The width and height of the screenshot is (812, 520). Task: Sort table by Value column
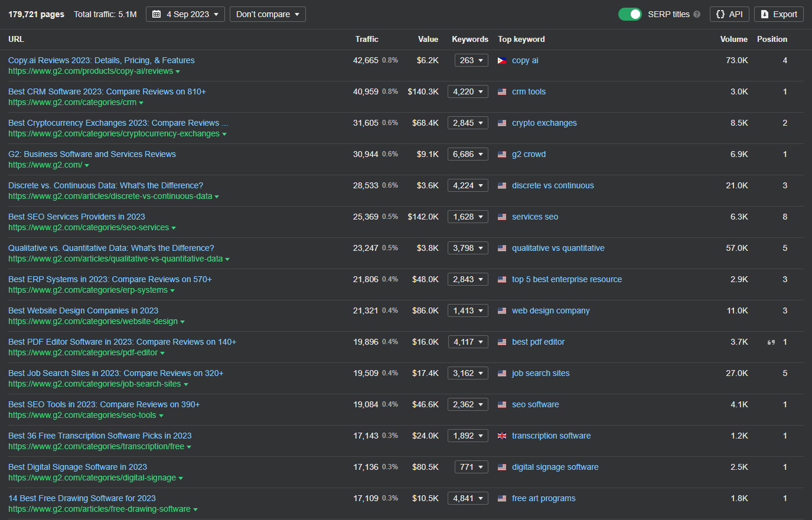428,39
